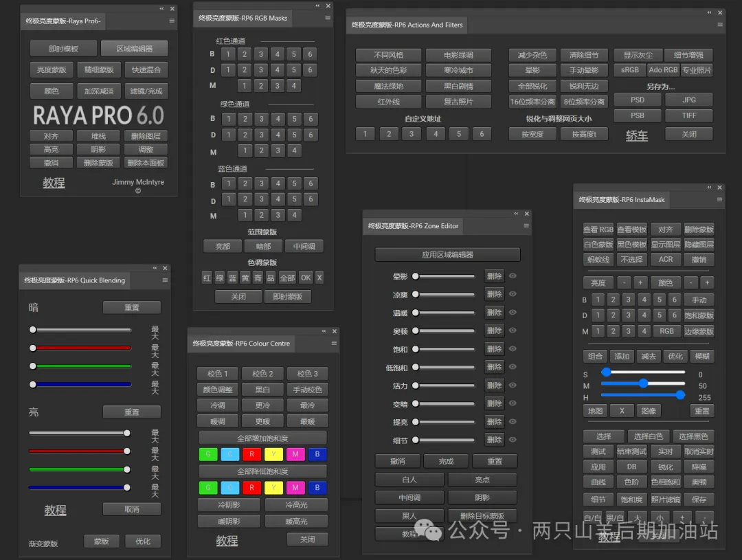Open the Colour Centre panel menu icon
The image size is (742, 560).
point(334,343)
